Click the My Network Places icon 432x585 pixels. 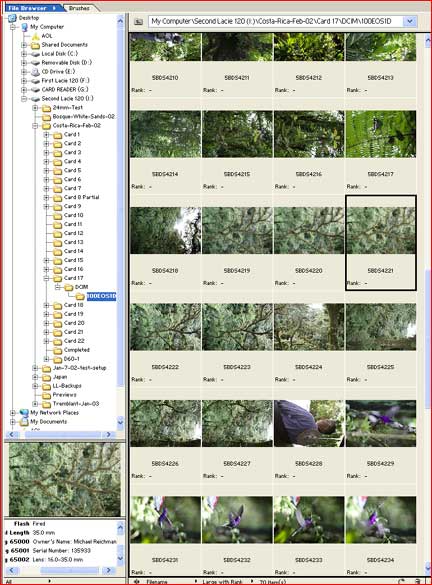coord(24,413)
